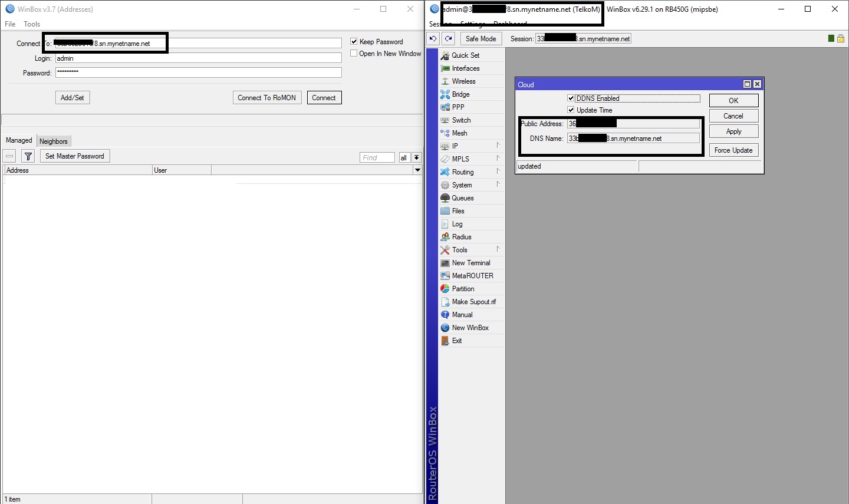Click the Connect button
Viewport: 849px width, 504px height.
point(324,98)
